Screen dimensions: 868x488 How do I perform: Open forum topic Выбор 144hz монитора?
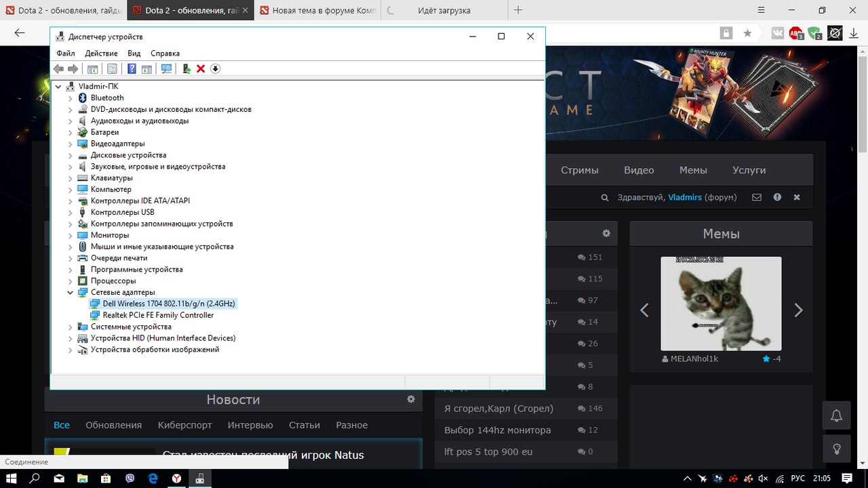pyautogui.click(x=497, y=430)
